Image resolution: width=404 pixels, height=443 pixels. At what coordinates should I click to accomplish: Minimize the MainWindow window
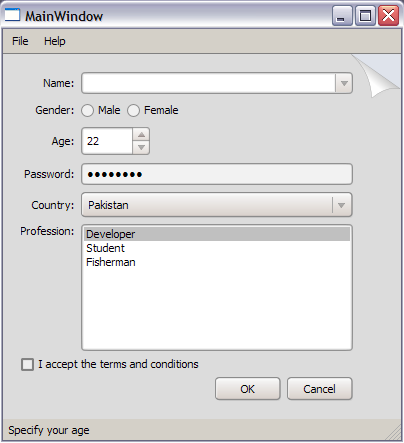342,16
